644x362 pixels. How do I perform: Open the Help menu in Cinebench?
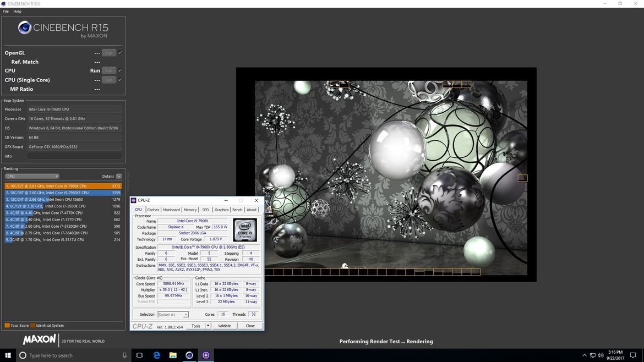click(x=17, y=12)
